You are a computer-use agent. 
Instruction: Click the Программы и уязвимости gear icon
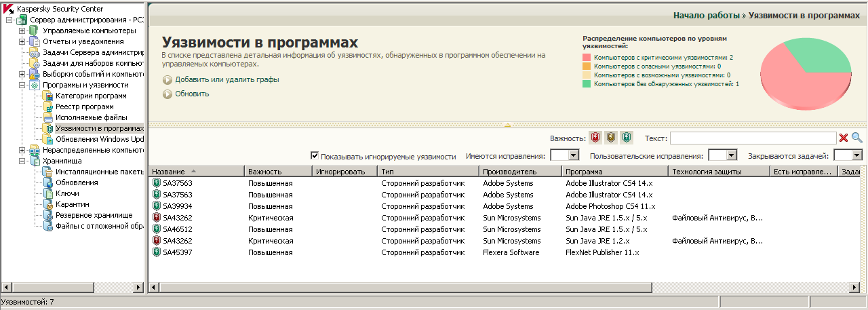point(34,85)
